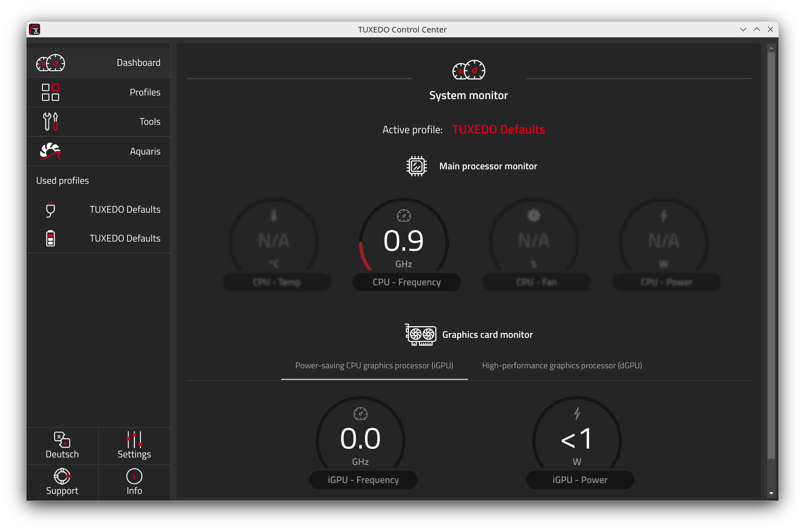805x532 pixels.
Task: Click the scrollbar up arrow
Action: (x=771, y=48)
